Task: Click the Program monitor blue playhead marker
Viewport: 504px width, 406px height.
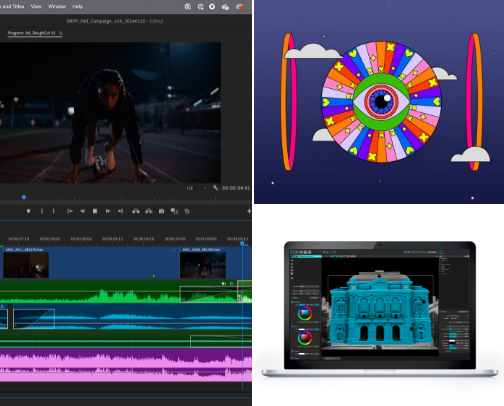Action: click(x=24, y=197)
